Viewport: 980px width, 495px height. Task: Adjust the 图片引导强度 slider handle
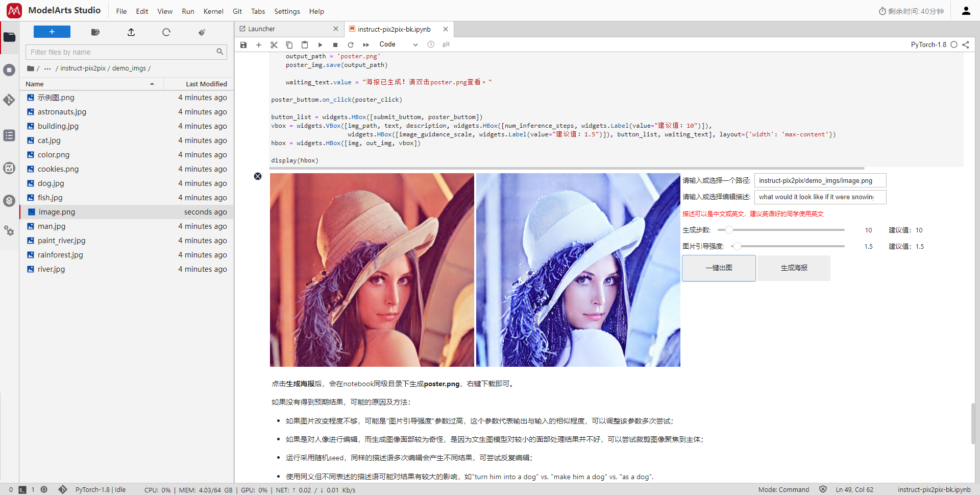(x=737, y=246)
